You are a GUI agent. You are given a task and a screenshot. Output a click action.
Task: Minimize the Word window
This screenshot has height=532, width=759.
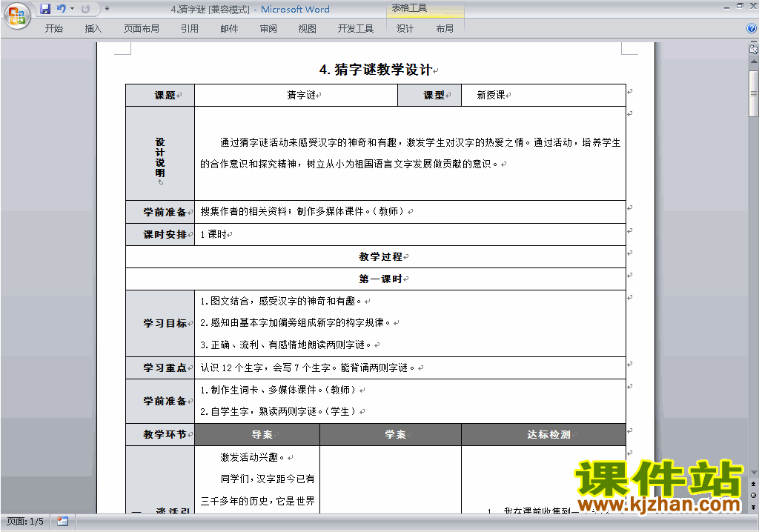click(x=726, y=7)
